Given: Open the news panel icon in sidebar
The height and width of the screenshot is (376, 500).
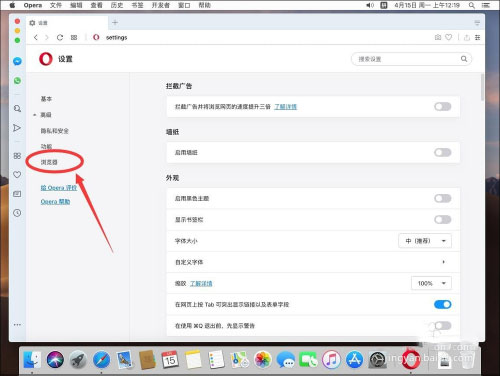Looking at the screenshot, I should click(x=17, y=194).
